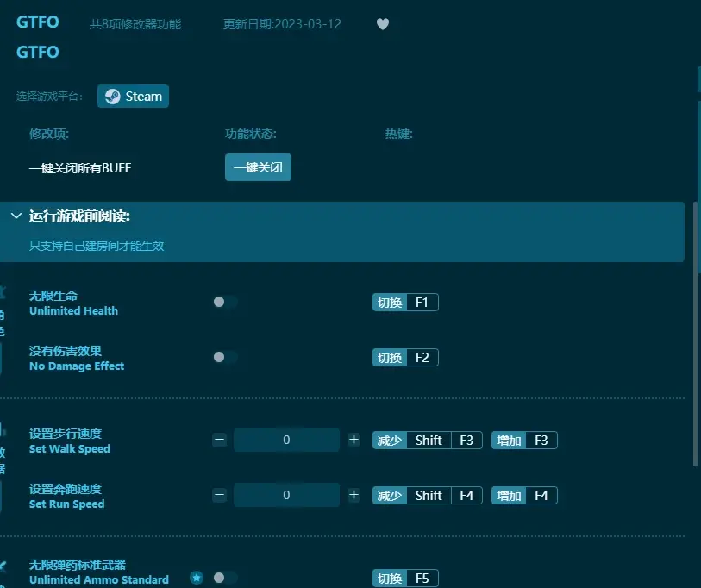Click the heart favorite icon
This screenshot has height=588, width=701.
pos(383,23)
